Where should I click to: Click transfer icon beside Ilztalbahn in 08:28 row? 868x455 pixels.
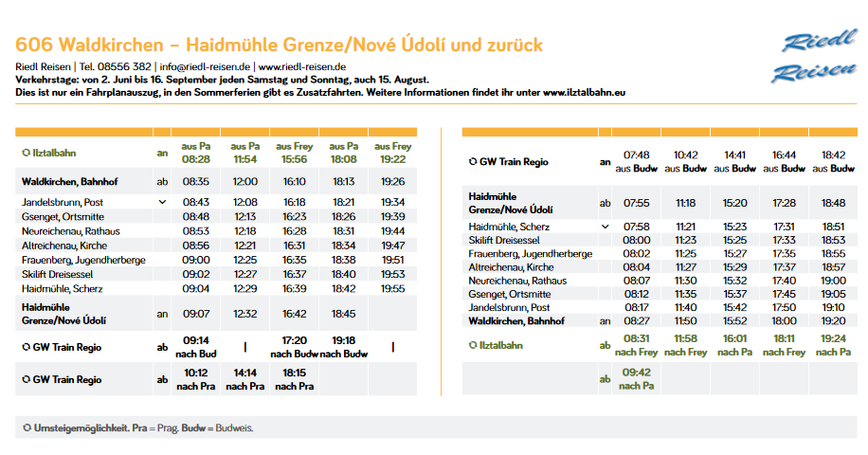click(x=26, y=153)
